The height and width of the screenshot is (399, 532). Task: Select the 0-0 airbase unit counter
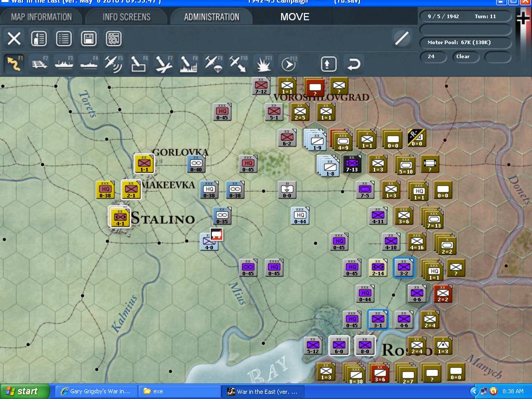point(287,190)
